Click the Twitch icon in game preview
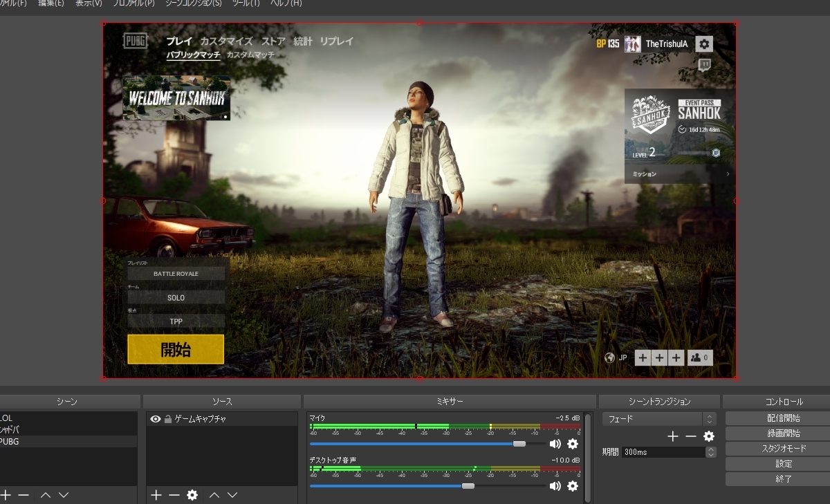 point(704,66)
